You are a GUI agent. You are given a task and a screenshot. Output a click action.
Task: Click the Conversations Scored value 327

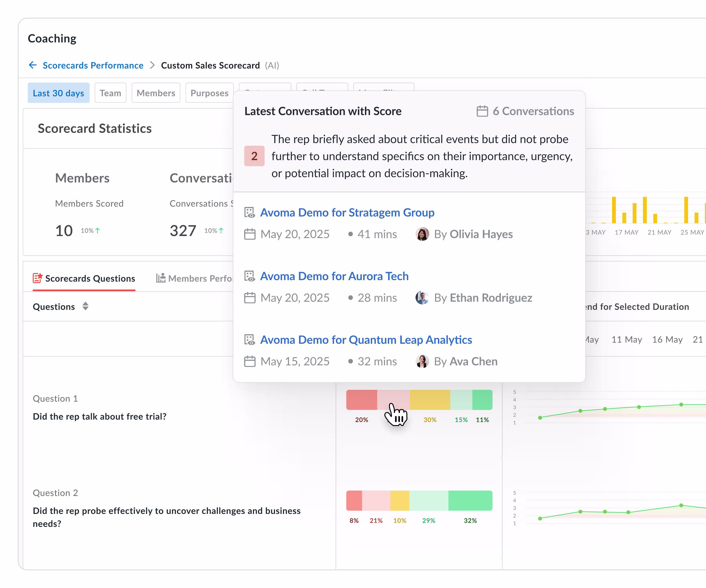[x=183, y=231]
